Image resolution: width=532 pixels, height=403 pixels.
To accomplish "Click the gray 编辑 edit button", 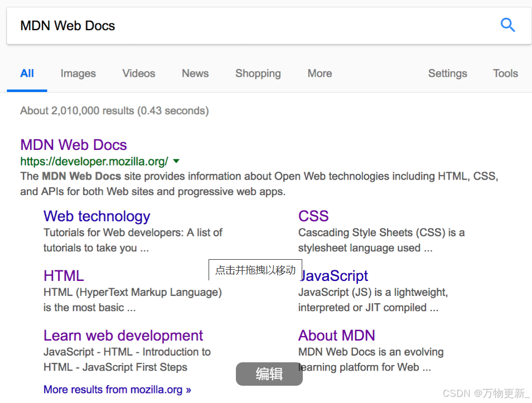I will click(x=269, y=374).
